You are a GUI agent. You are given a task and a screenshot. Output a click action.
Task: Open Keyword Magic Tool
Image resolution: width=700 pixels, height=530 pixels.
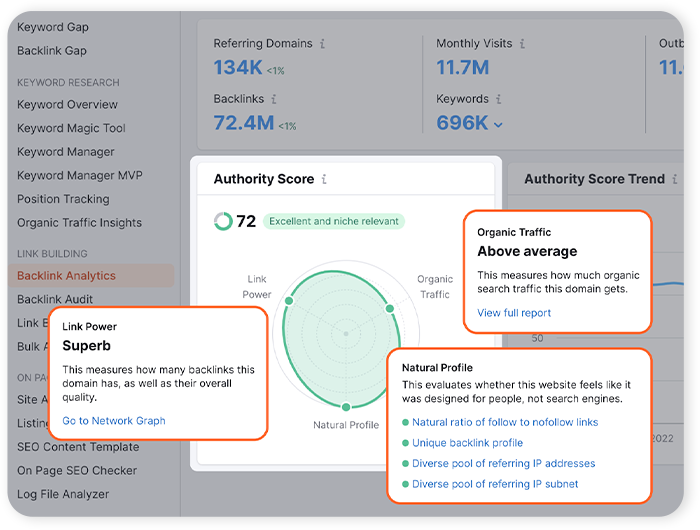71,128
